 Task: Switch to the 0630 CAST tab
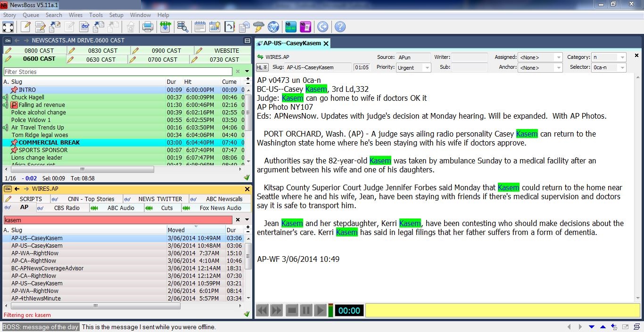pyautogui.click(x=96, y=59)
